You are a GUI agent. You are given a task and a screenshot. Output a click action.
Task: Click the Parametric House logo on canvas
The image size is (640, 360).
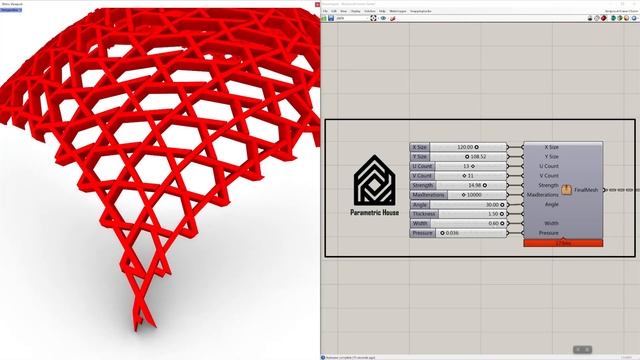[x=374, y=185]
